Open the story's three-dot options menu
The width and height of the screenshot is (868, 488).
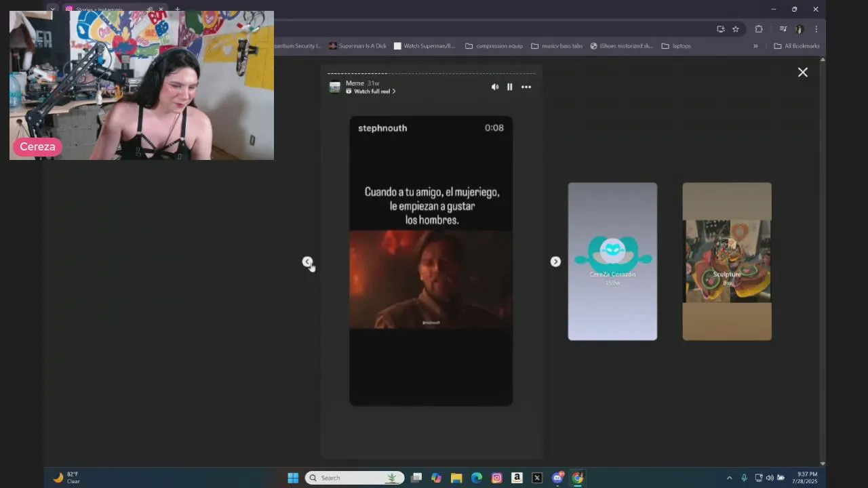526,87
